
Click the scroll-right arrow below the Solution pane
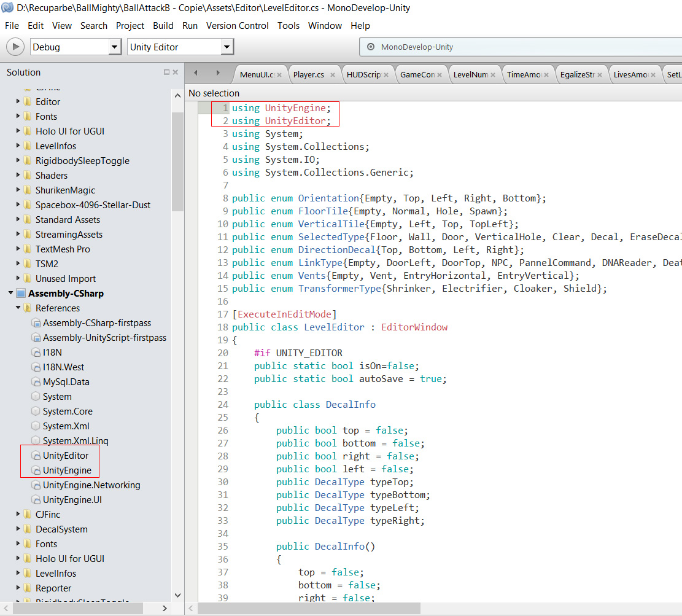163,608
